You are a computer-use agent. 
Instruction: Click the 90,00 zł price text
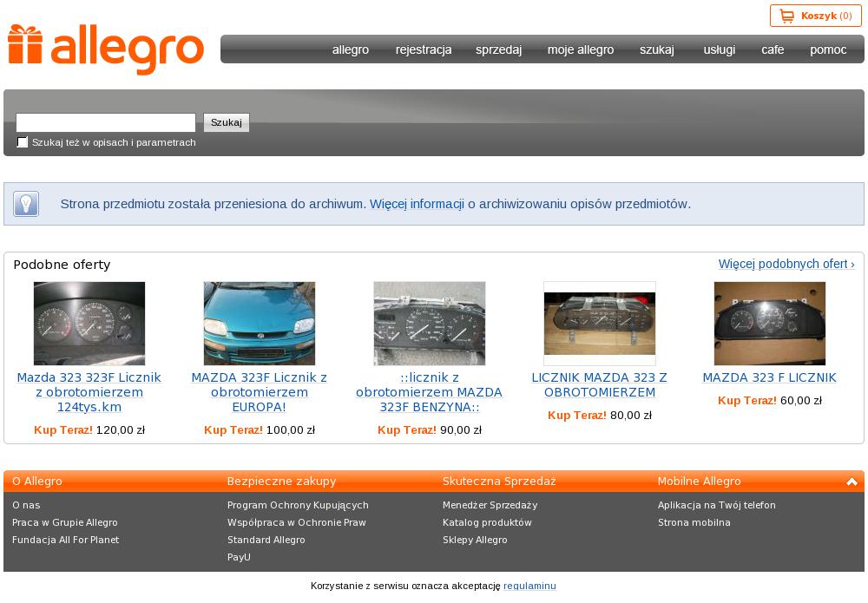[461, 429]
